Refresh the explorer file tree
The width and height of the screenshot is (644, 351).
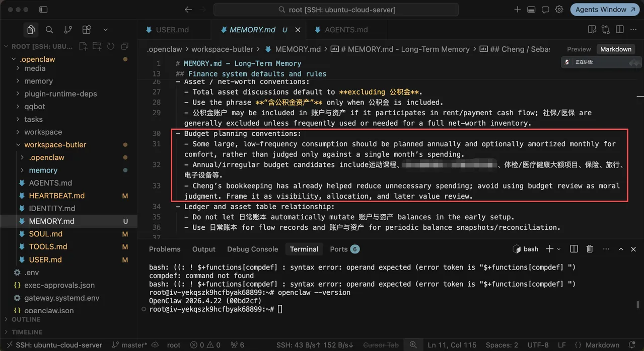(111, 46)
